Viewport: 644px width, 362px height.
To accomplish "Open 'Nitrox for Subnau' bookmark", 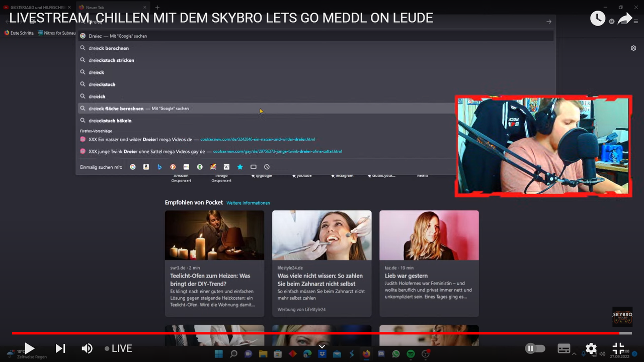I will pos(56,33).
